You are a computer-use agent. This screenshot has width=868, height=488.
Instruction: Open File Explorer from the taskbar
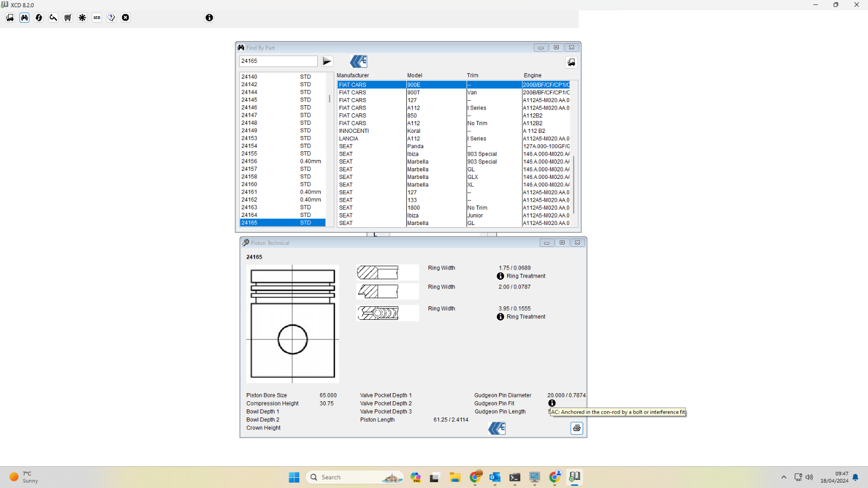(x=455, y=477)
